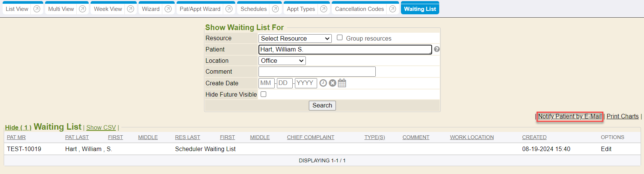Click the help icon beside Patient field
This screenshot has height=174, width=644.
click(437, 49)
